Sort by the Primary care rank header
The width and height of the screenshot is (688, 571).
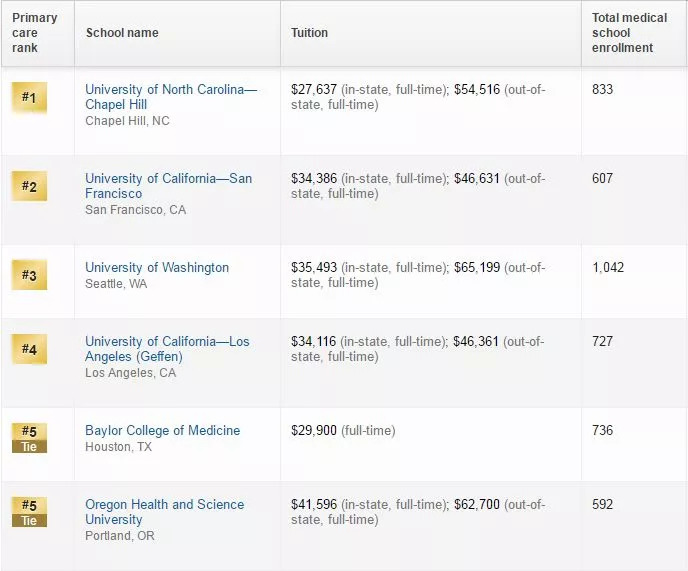coord(35,33)
